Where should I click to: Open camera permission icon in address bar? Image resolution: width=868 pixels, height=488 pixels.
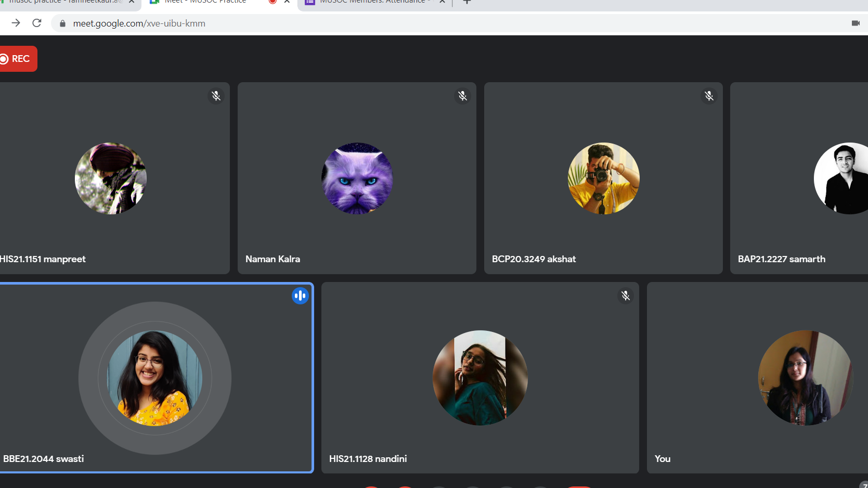tap(855, 23)
